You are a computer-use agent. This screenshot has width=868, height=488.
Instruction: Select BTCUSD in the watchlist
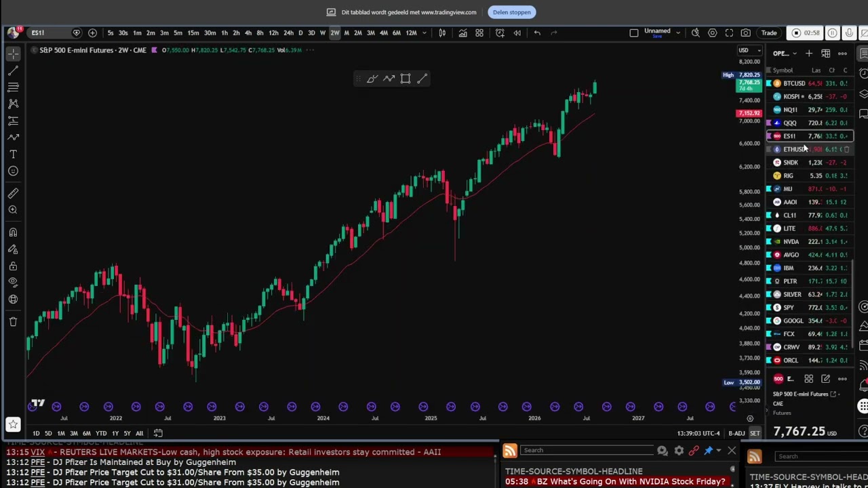[809, 83]
